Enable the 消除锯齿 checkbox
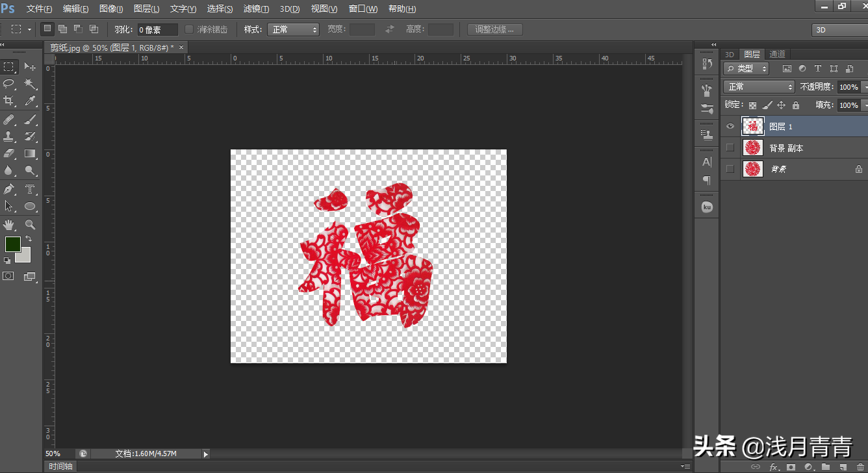Image resolution: width=868 pixels, height=473 pixels. pos(189,29)
